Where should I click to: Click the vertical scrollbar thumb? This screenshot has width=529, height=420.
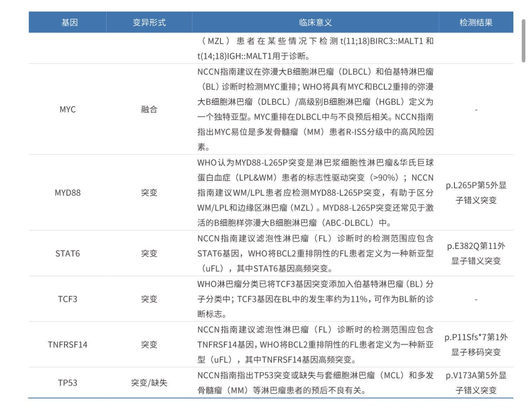tap(523, 40)
